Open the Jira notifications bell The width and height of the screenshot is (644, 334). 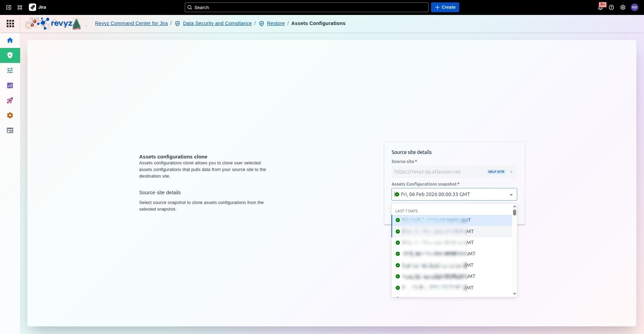tap(600, 7)
